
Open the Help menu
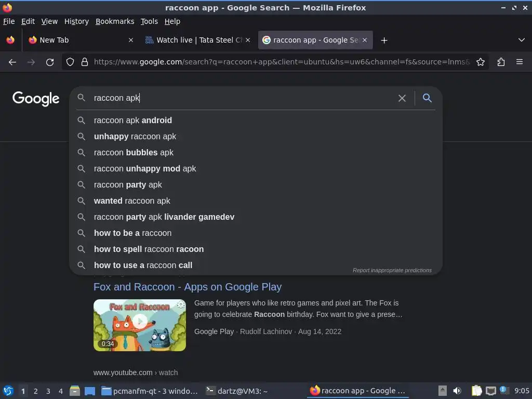(x=172, y=21)
